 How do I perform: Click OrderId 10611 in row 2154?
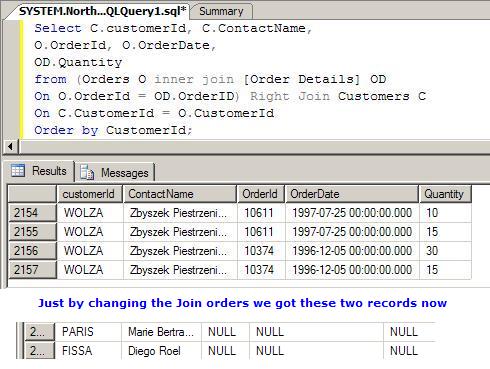pos(261,213)
